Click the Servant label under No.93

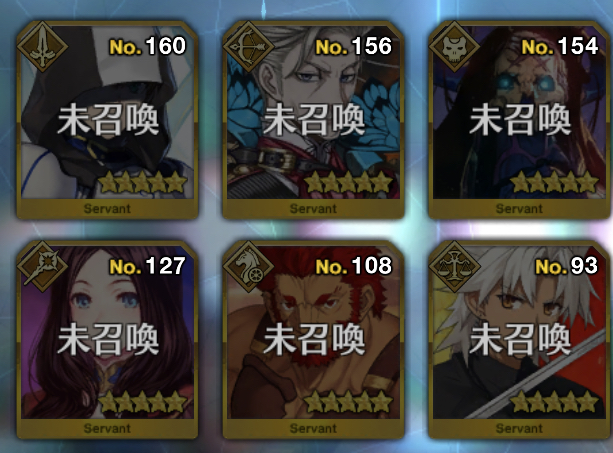[519, 428]
